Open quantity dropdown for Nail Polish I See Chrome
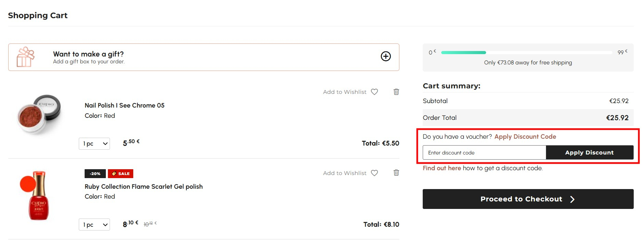The image size is (644, 249). click(x=94, y=144)
